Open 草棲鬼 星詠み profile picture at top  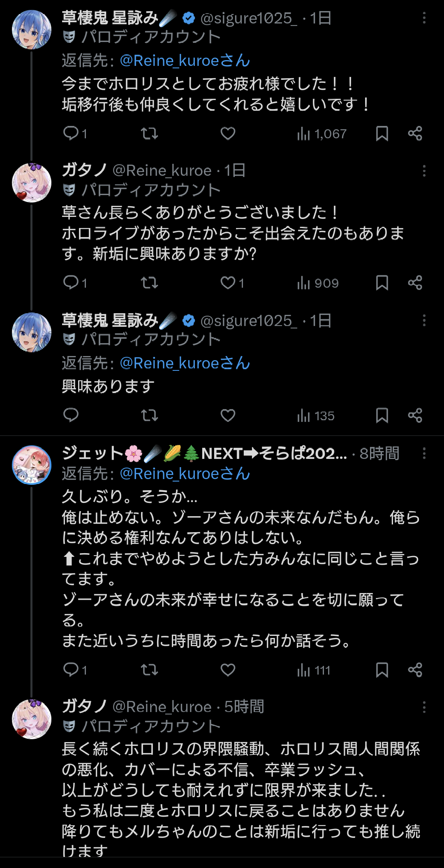[32, 30]
